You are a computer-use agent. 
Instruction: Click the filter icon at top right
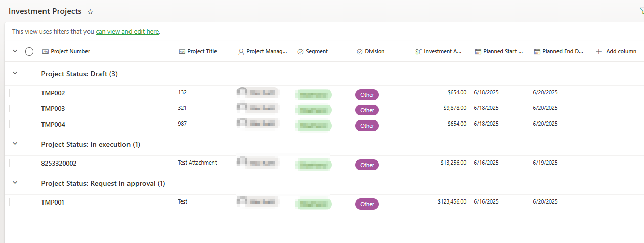point(641,11)
